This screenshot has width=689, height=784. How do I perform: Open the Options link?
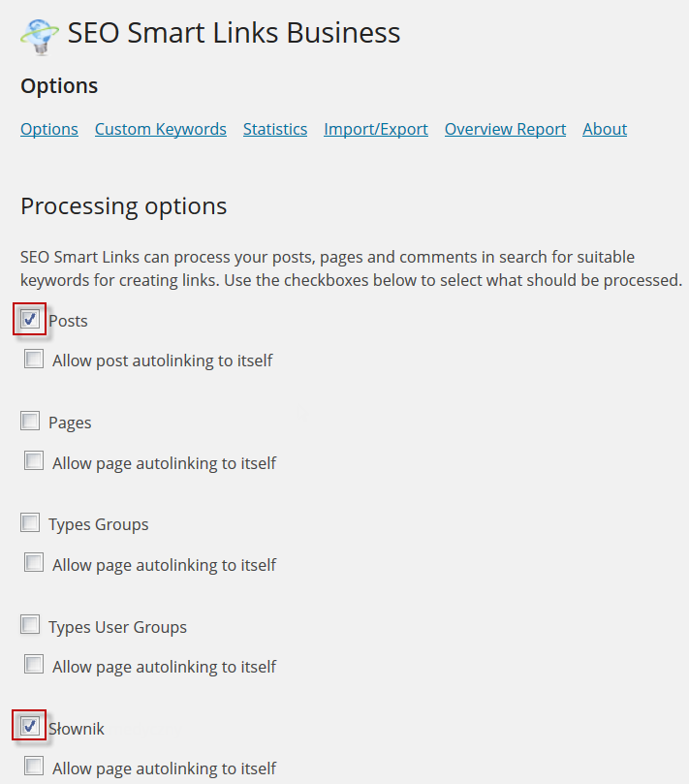tap(49, 129)
